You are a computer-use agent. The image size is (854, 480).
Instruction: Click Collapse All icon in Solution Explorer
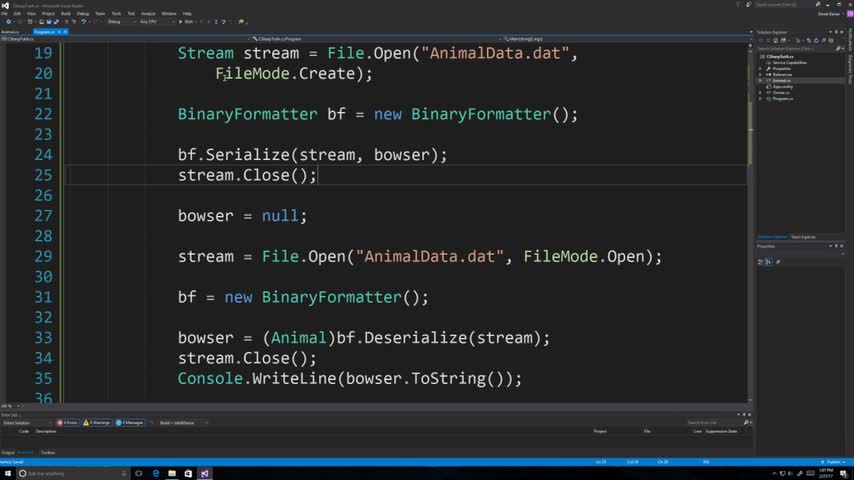[824, 40]
